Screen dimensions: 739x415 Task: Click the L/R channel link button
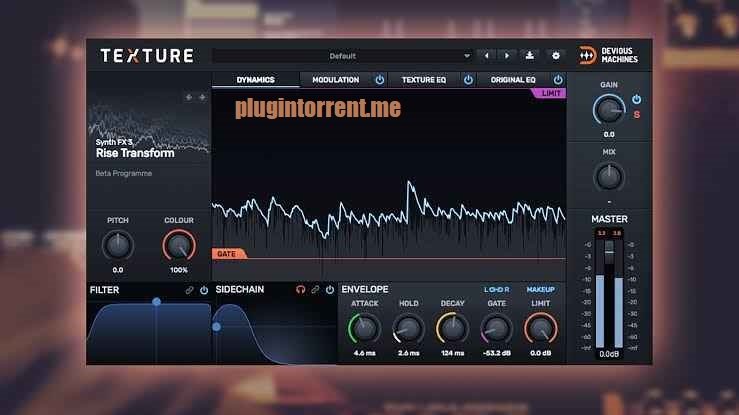(x=496, y=289)
